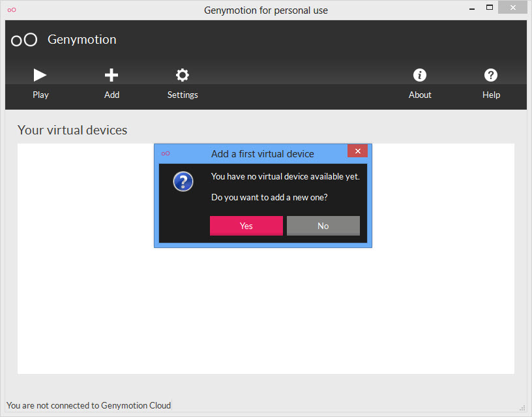This screenshot has width=532, height=417.
Task: Confirm with the pink Yes button
Action: click(x=246, y=226)
